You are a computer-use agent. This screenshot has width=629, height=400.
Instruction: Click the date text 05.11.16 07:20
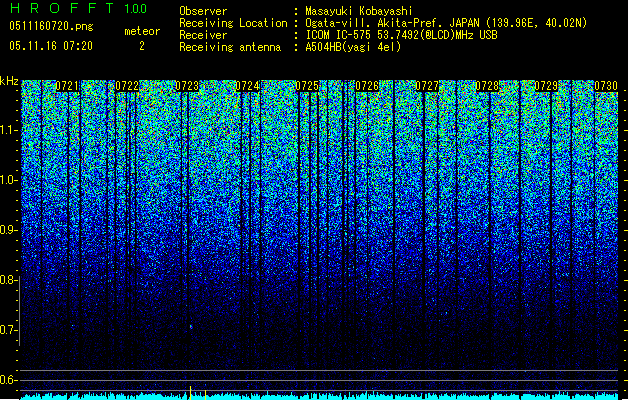tap(51, 46)
